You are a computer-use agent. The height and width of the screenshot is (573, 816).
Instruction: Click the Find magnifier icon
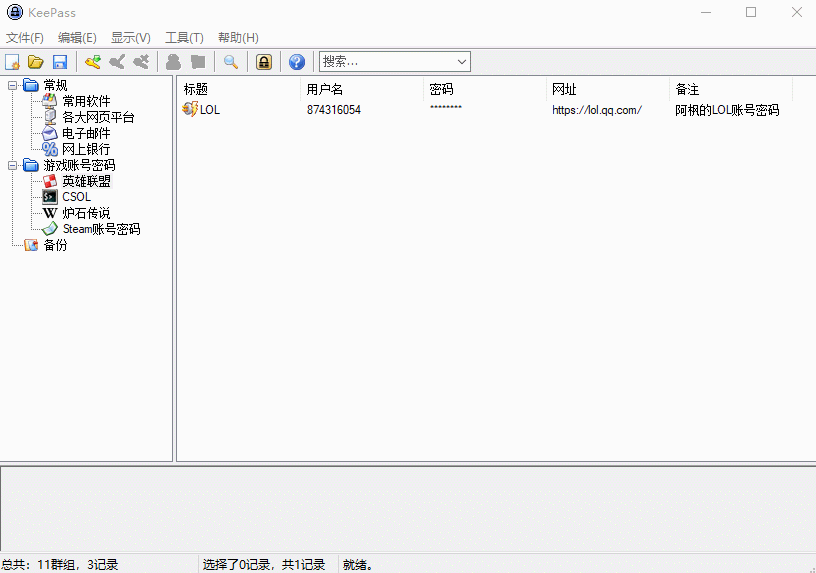(x=231, y=62)
